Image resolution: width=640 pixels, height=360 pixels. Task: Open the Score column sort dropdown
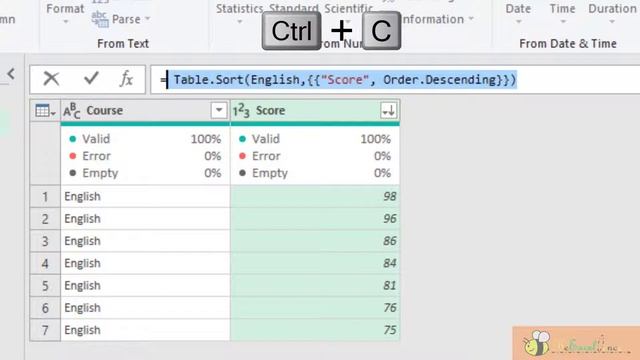coord(388,110)
